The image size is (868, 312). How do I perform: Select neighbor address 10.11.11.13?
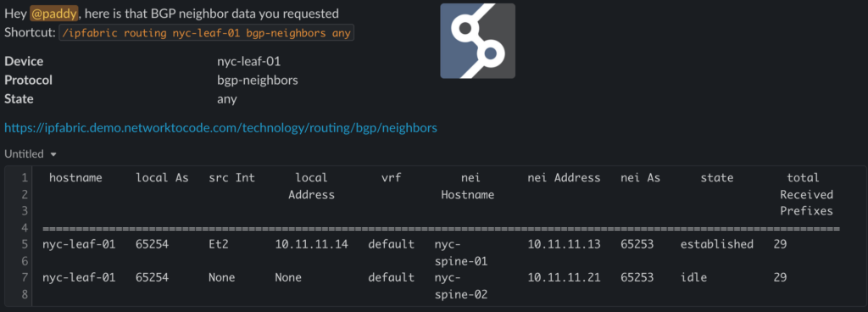click(564, 244)
